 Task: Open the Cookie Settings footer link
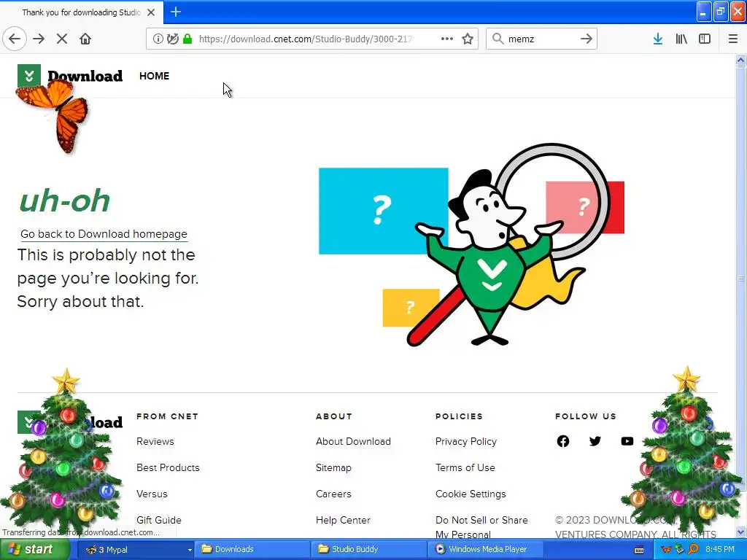(x=471, y=494)
